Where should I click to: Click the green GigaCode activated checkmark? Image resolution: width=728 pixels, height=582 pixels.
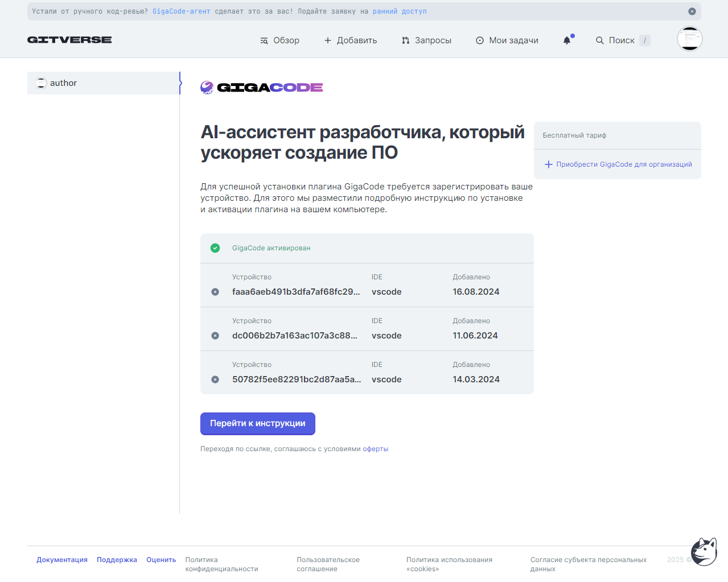215,248
